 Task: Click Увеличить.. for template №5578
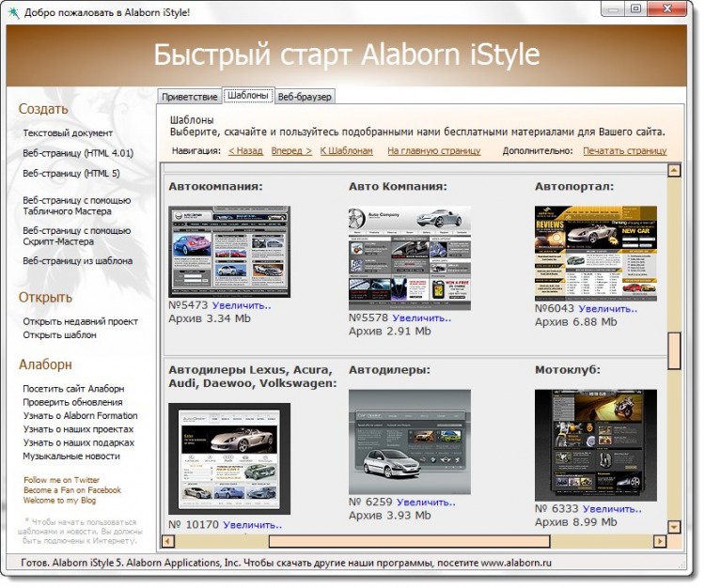(422, 318)
